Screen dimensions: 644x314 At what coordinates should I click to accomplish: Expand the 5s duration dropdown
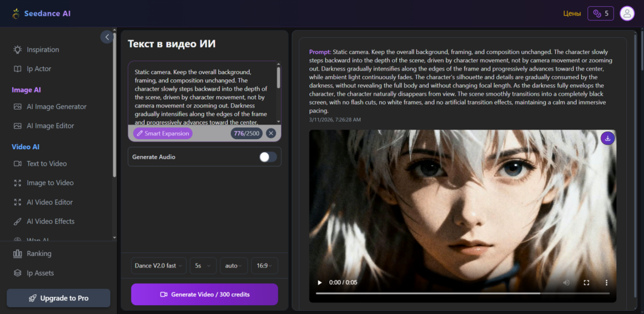[203, 266]
